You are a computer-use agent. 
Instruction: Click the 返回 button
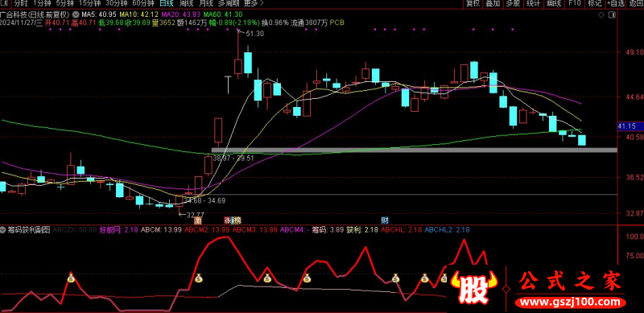(x=636, y=3)
